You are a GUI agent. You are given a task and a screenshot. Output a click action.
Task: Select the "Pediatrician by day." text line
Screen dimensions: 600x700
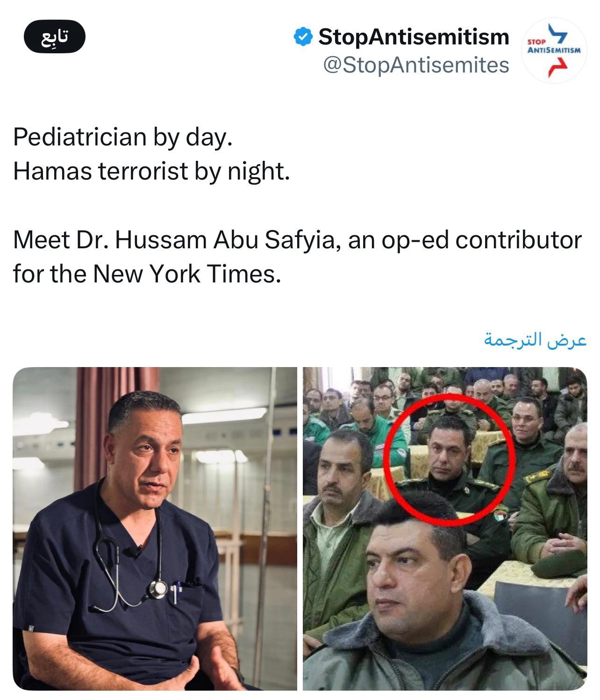pyautogui.click(x=122, y=137)
